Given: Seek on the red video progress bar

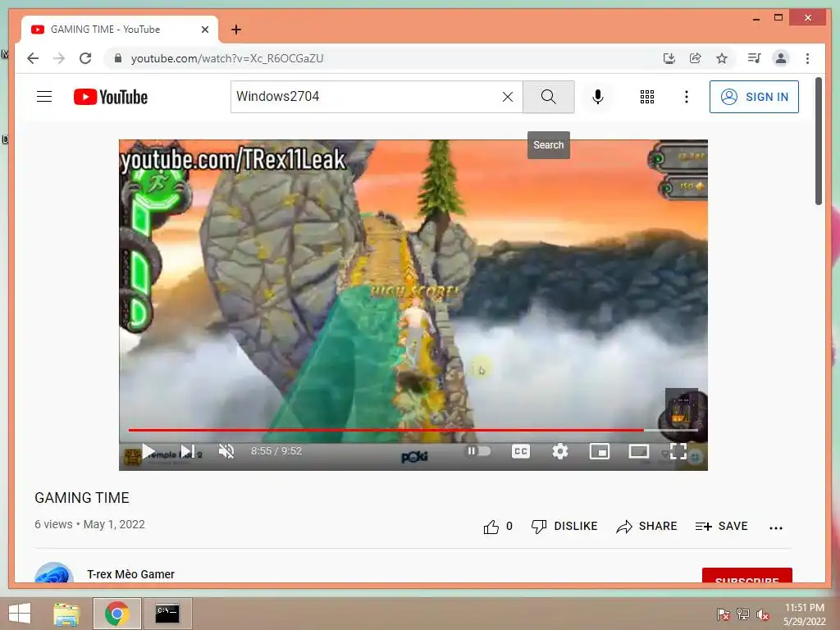Looking at the screenshot, I should tap(413, 430).
